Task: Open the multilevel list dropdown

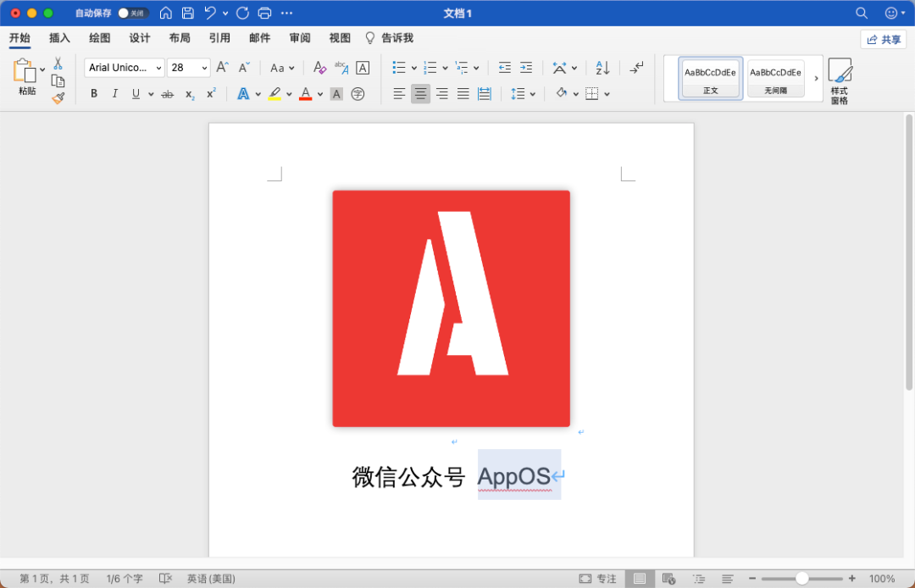Action: click(x=476, y=69)
